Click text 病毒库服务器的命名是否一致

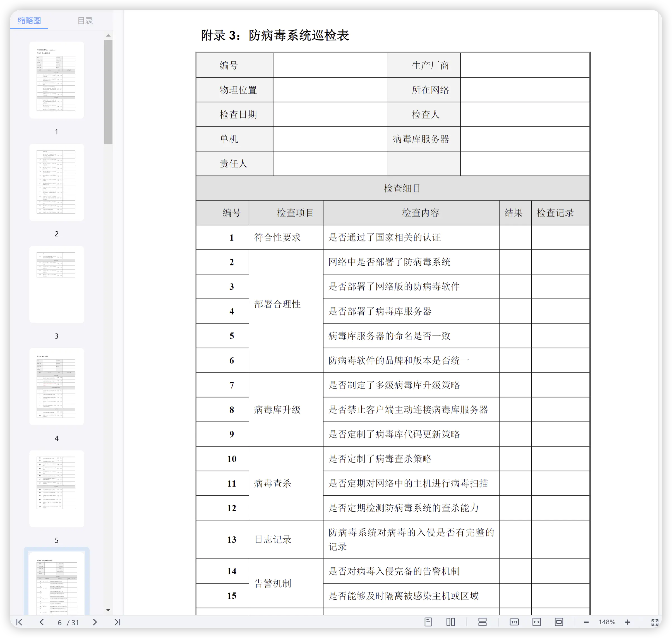389,336
